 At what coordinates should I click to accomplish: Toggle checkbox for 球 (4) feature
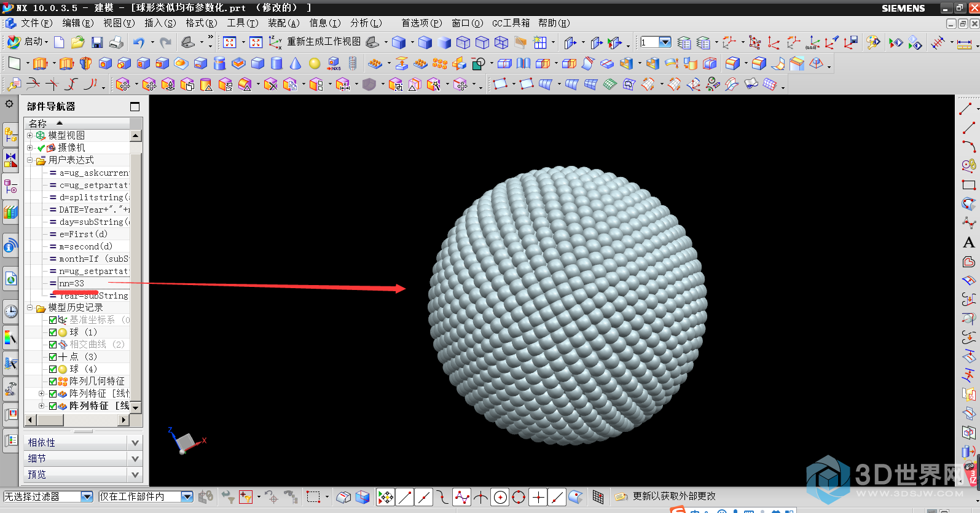(x=53, y=369)
